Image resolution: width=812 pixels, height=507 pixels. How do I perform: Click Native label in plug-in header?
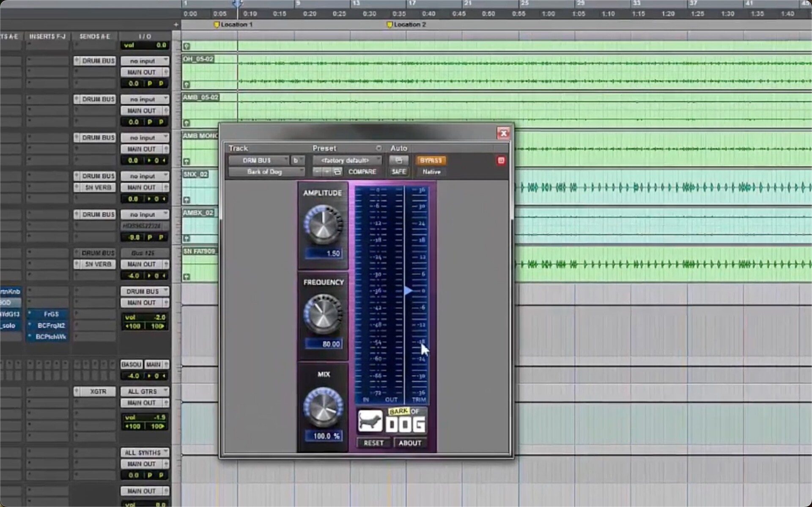point(431,171)
